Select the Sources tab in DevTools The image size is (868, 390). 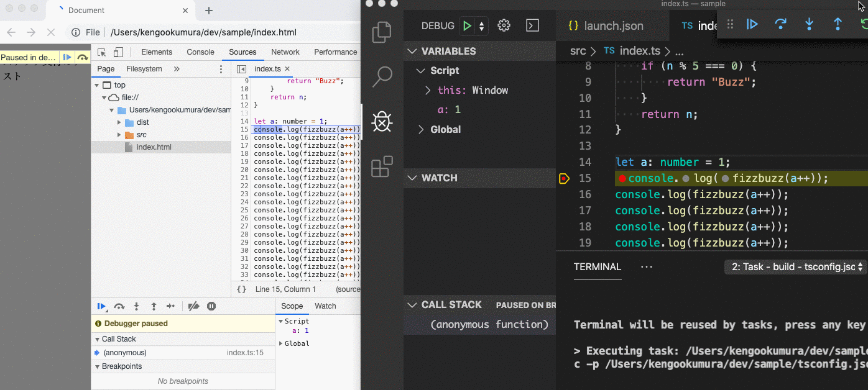point(242,52)
